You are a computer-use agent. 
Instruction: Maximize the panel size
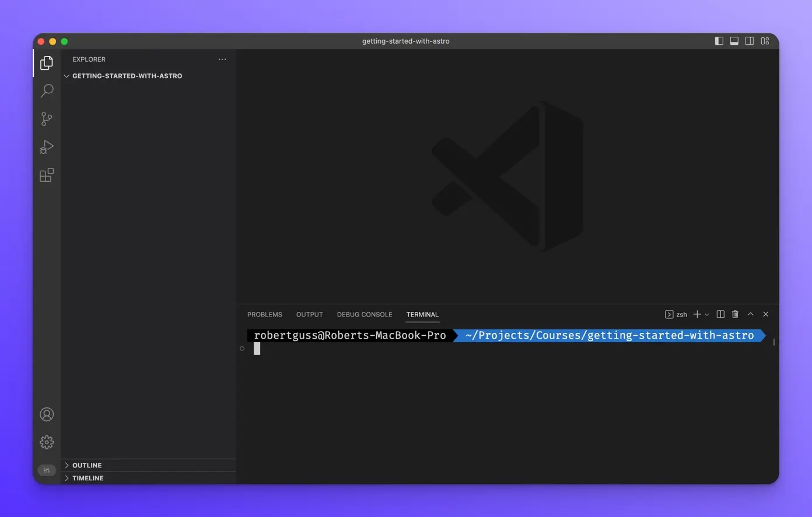click(751, 314)
